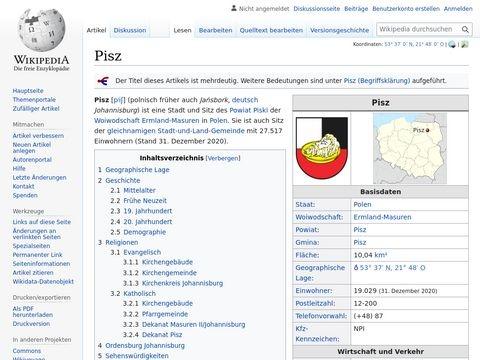Viewport: 480px width, 360px height.
Task: Click 'Artikel zitieren'
Action: coord(33,273)
